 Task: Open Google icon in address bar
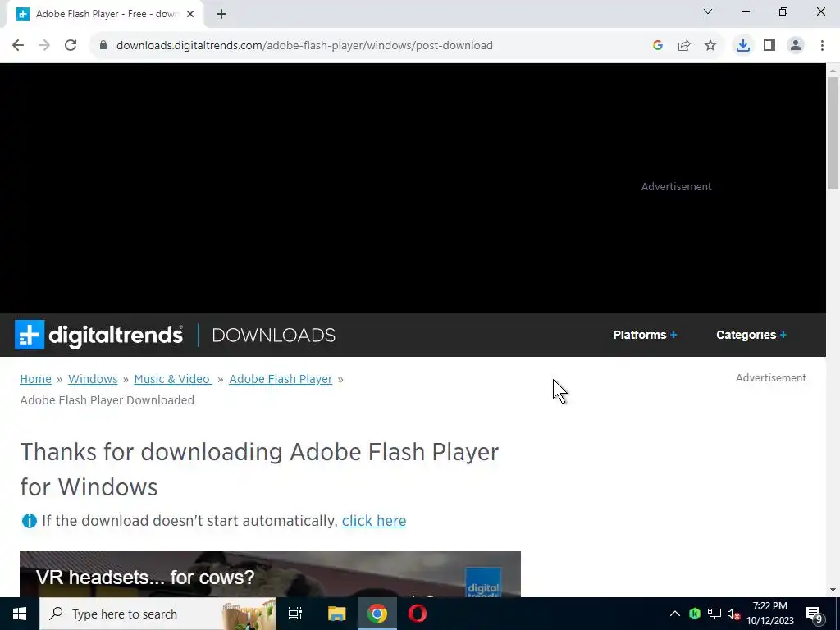[x=658, y=46]
